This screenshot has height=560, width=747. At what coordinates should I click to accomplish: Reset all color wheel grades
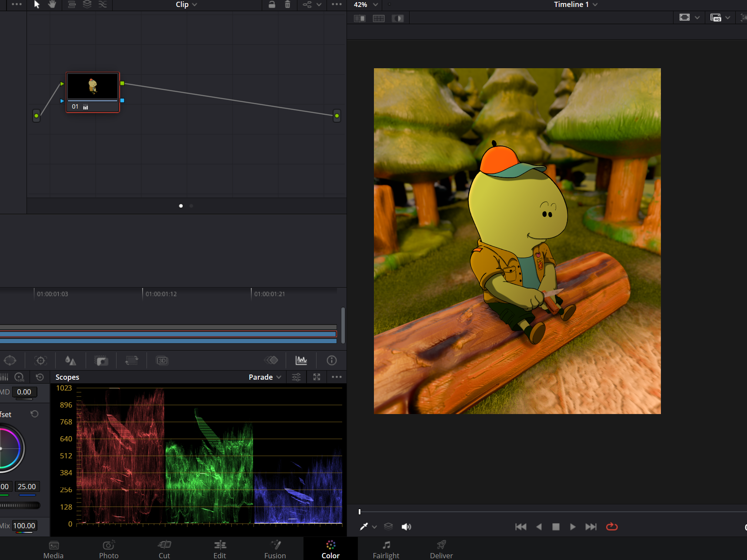click(40, 377)
